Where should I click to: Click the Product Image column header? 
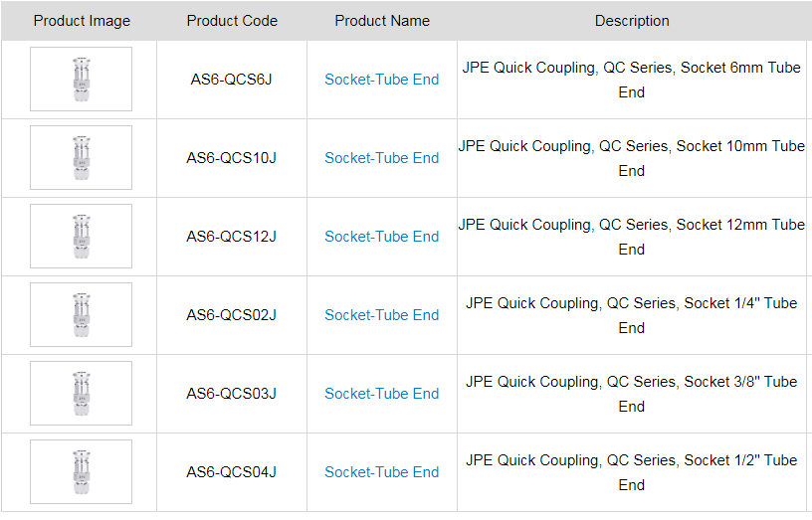(82, 21)
